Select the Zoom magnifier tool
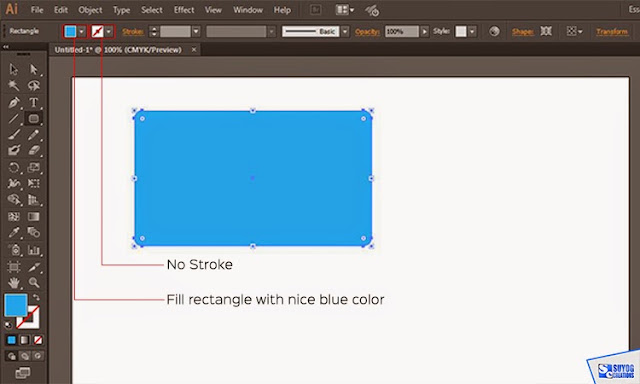Screen dimensions: 640x384 click(34, 282)
